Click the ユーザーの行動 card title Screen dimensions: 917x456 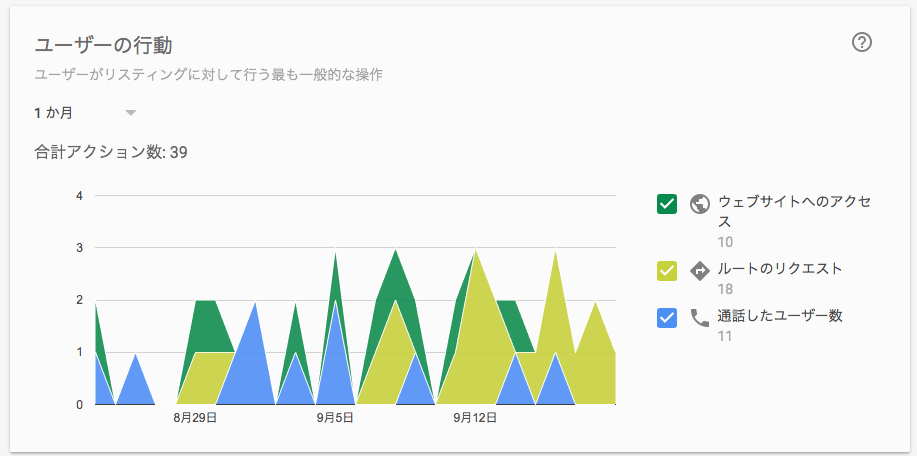(x=103, y=45)
